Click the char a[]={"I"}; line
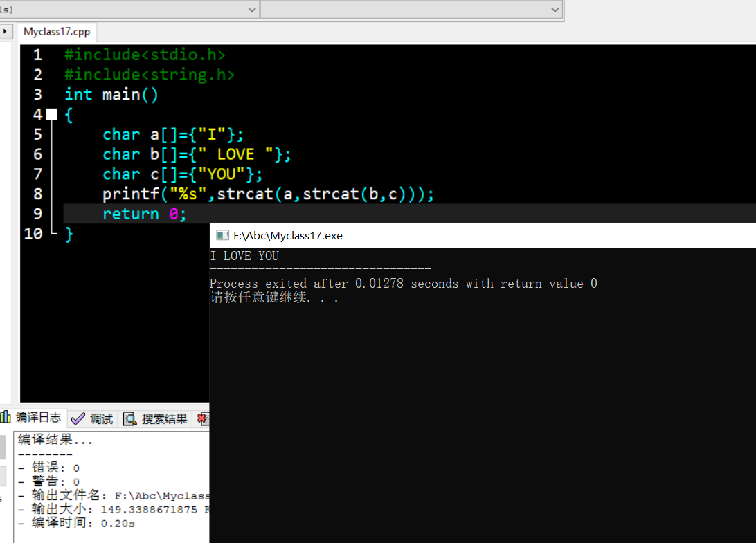This screenshot has width=756, height=543. [173, 134]
